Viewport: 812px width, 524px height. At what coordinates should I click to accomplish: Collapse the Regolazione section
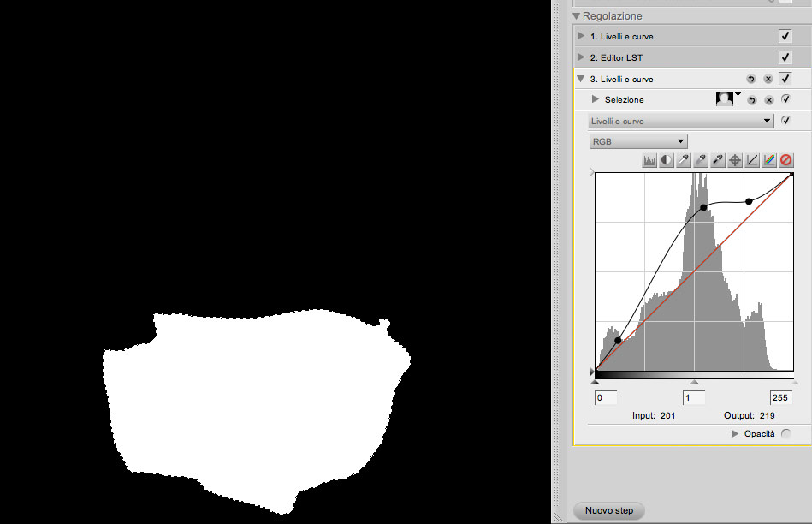coord(577,16)
